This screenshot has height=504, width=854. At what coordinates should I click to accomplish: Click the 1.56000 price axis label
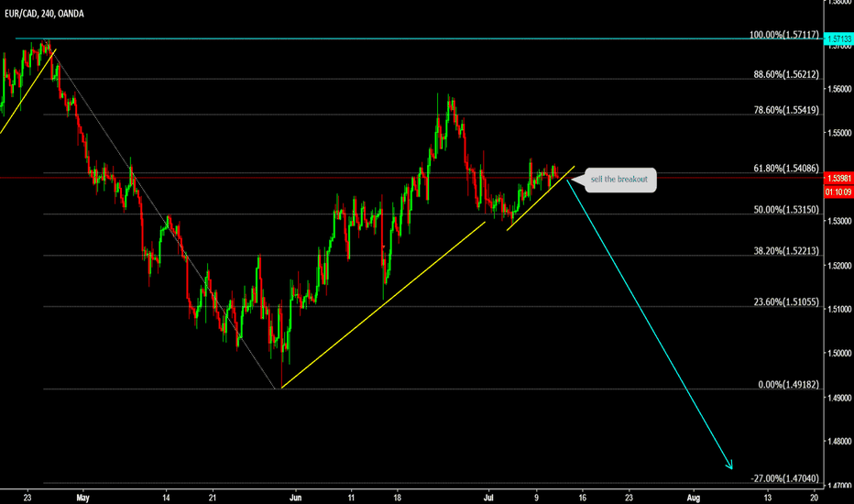[838, 89]
